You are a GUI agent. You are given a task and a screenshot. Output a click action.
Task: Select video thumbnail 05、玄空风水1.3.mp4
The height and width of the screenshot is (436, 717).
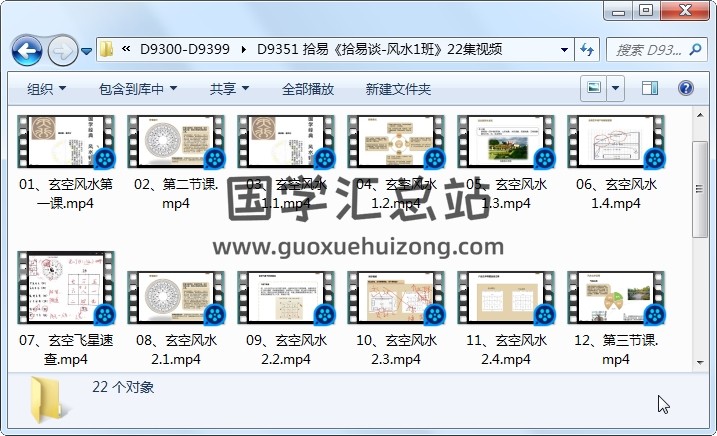[x=506, y=142]
